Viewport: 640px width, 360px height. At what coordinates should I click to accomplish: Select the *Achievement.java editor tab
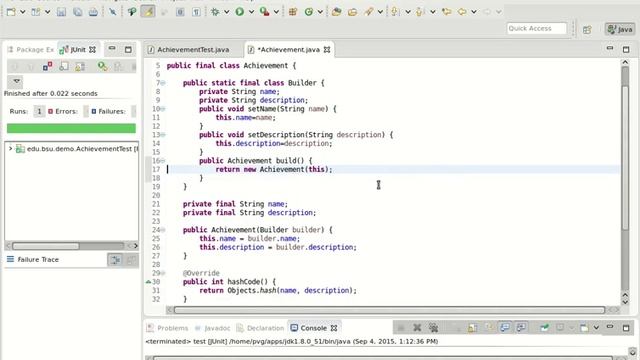(x=289, y=49)
